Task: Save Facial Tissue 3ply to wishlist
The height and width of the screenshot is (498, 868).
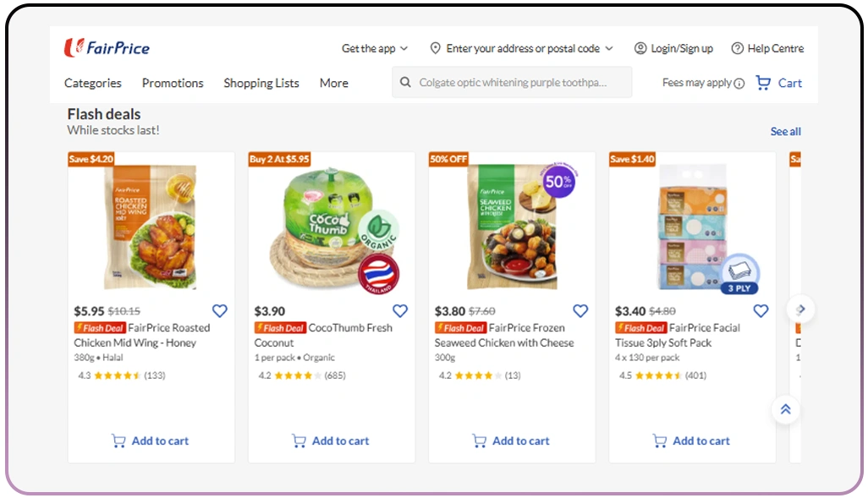Action: (761, 311)
